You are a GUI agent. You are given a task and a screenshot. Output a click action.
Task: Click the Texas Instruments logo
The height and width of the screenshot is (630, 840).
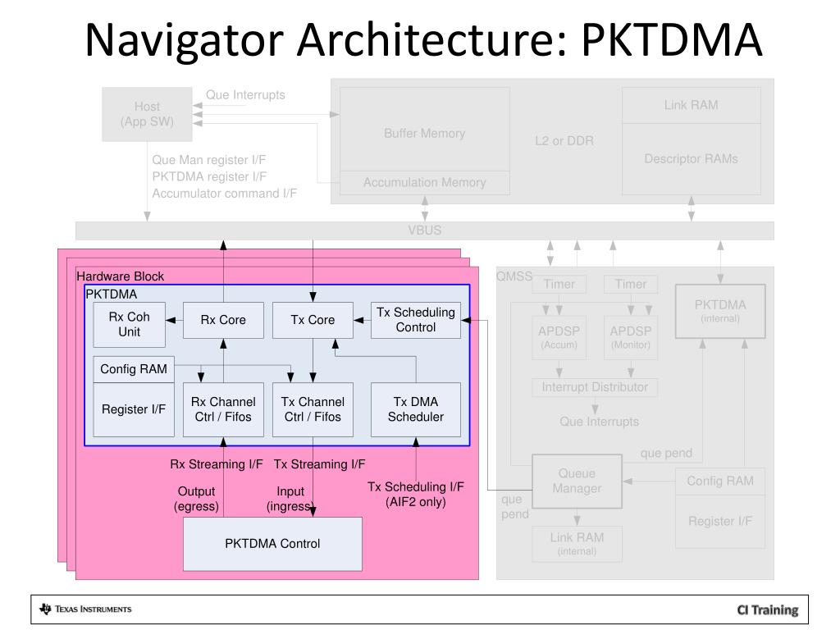pos(85,609)
